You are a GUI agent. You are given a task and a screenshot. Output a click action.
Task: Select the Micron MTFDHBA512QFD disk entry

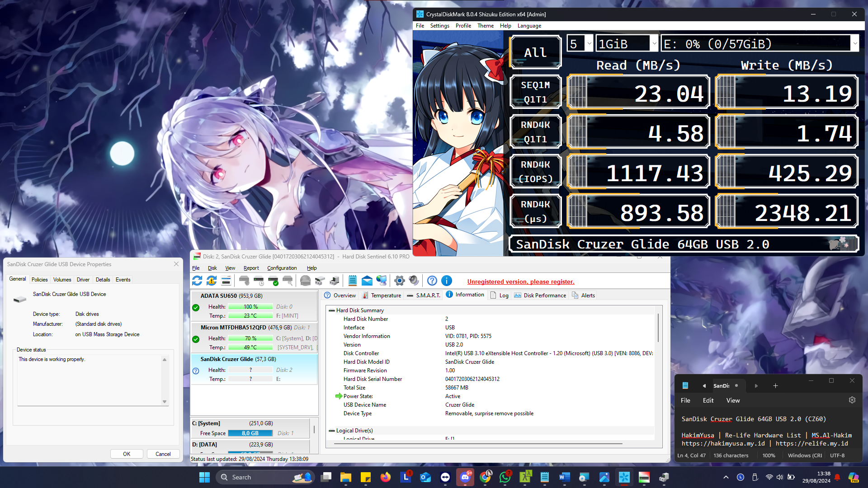click(x=255, y=338)
